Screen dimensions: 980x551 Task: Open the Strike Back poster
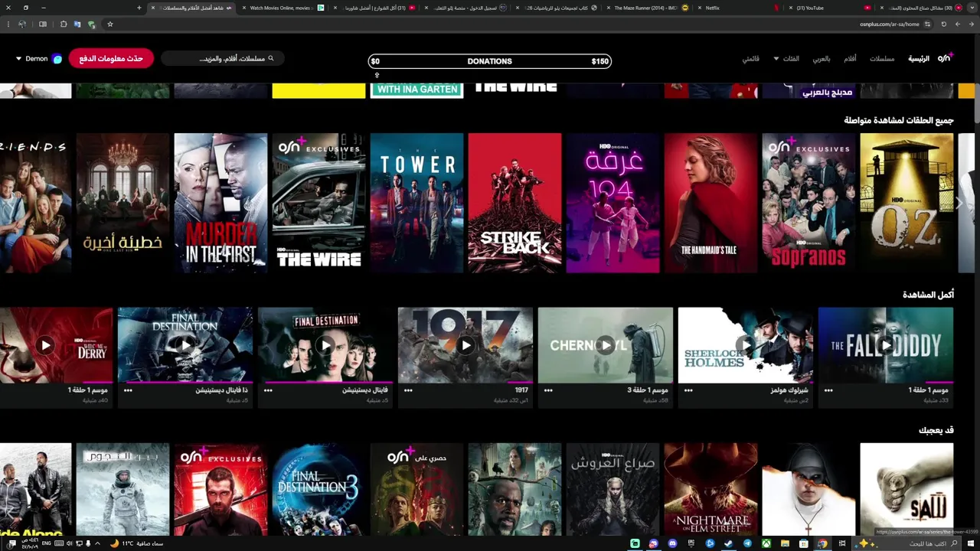514,203
